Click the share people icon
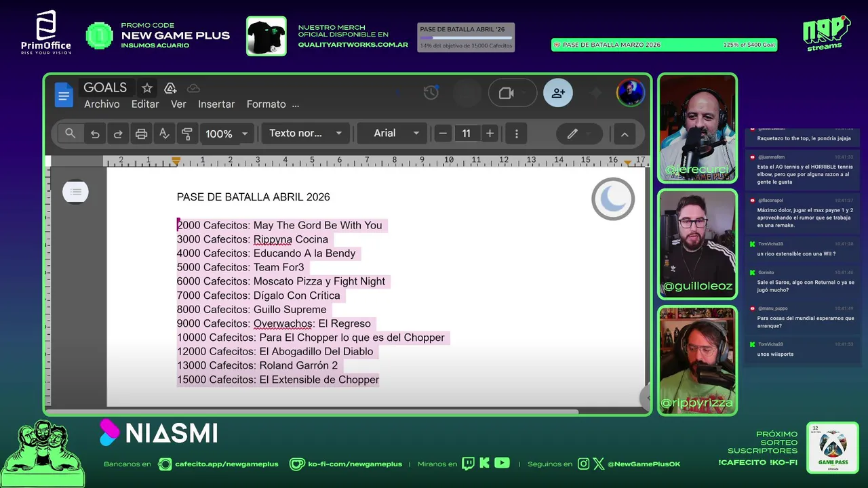This screenshot has width=868, height=488. pyautogui.click(x=558, y=93)
